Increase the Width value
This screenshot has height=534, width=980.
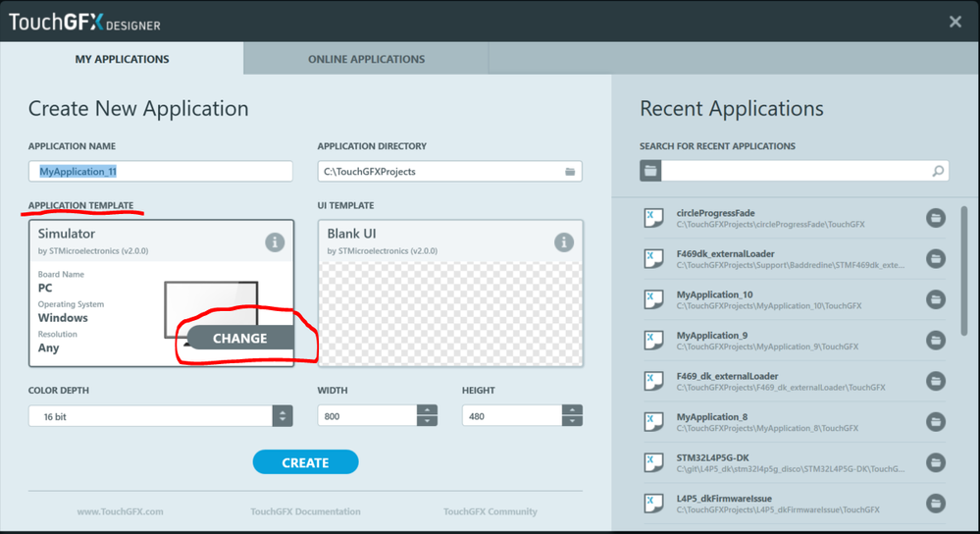click(428, 410)
